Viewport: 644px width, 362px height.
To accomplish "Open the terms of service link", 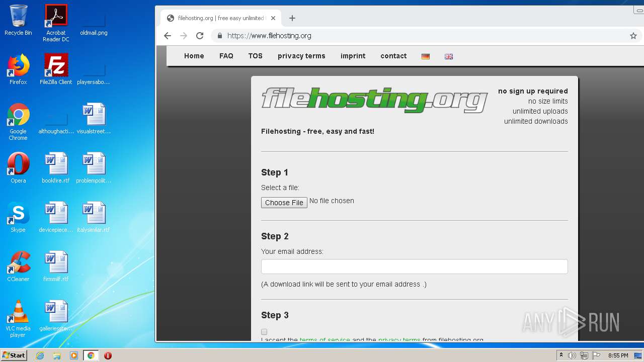I will pos(325,340).
